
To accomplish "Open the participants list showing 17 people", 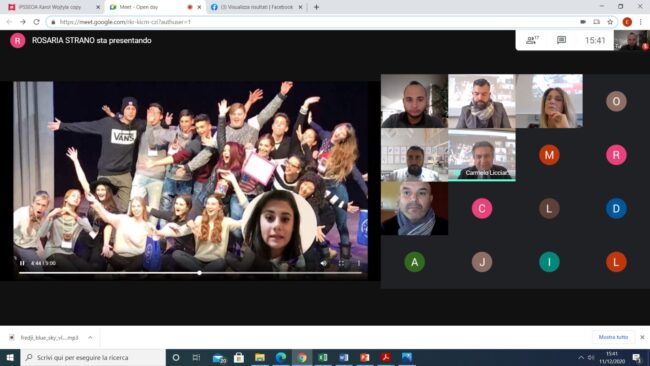I will [x=532, y=40].
